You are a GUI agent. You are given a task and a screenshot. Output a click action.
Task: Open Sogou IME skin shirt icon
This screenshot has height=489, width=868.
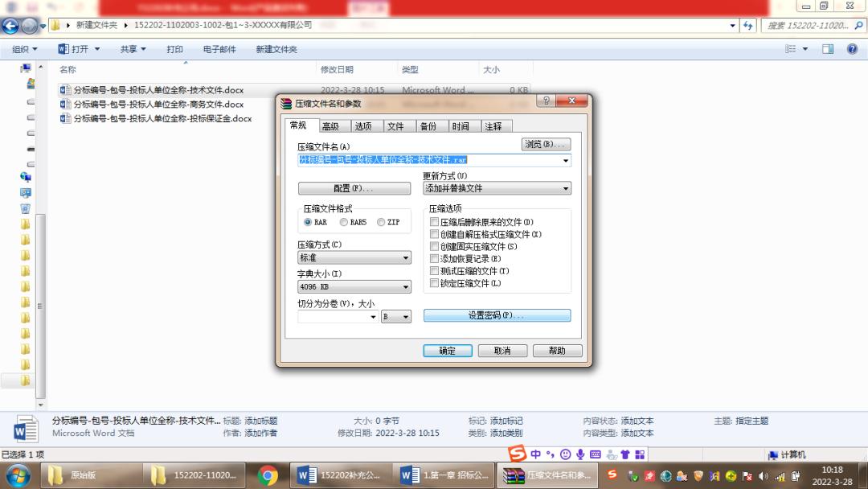(x=625, y=454)
